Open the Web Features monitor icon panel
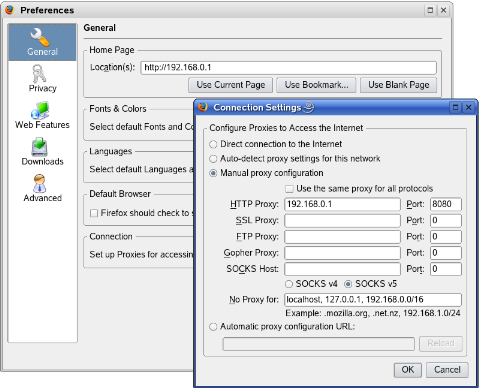 pos(40,110)
